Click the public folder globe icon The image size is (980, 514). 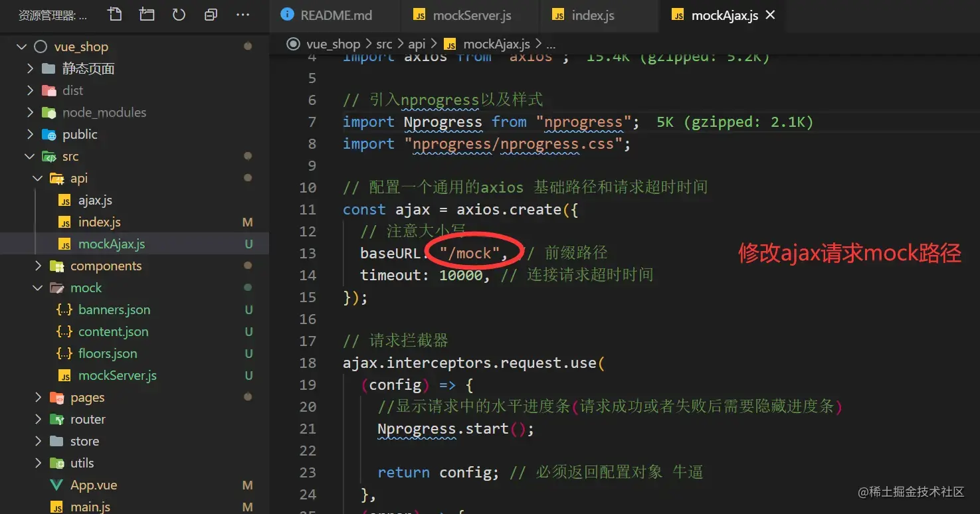tap(49, 134)
